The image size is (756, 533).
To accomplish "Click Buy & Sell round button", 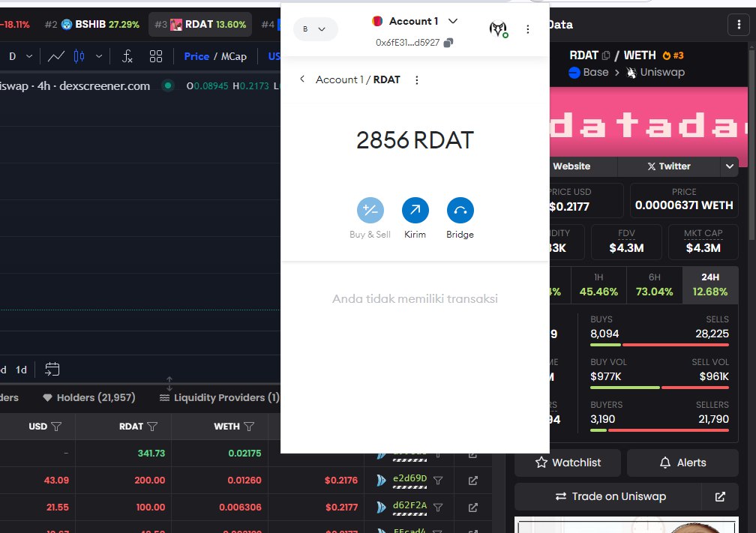I will tap(370, 211).
